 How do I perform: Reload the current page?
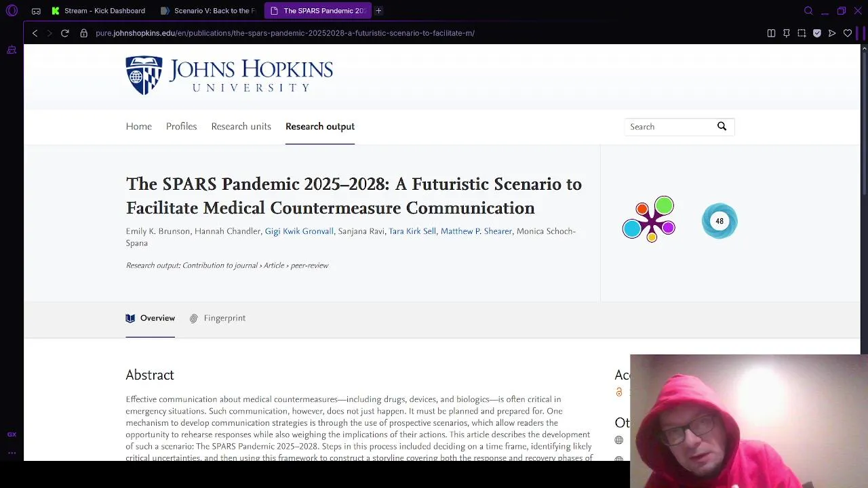pyautogui.click(x=65, y=33)
